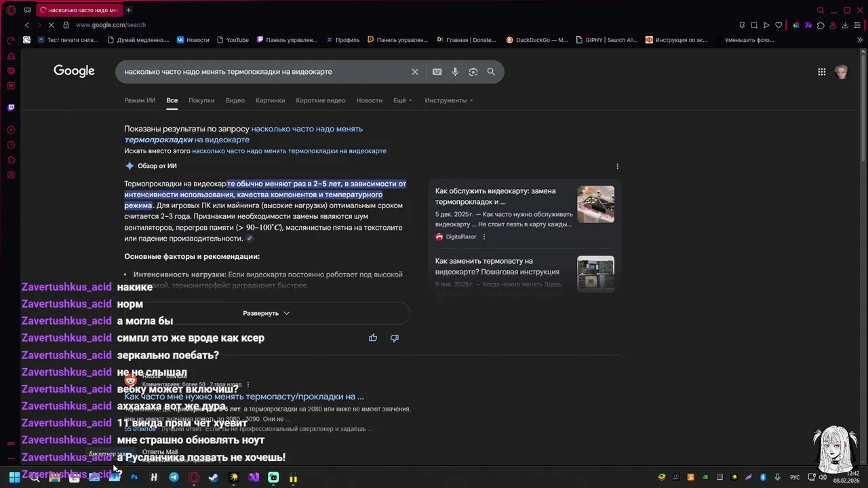Open browser downloads

845,25
